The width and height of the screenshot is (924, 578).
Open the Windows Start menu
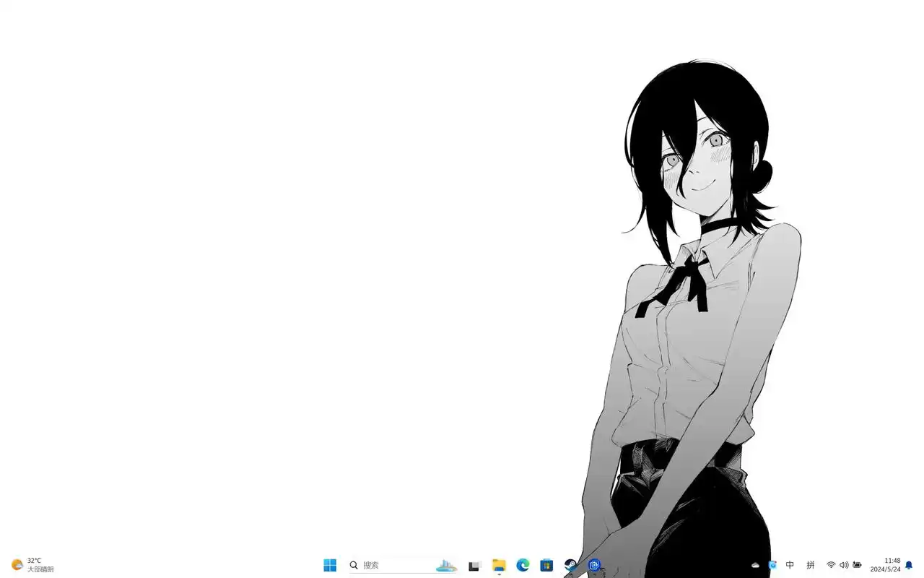coord(330,565)
